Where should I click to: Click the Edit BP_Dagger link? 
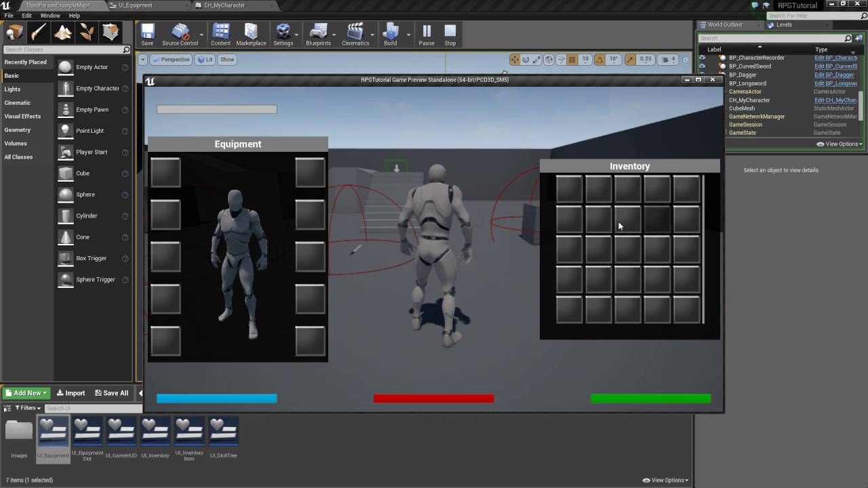coord(834,75)
